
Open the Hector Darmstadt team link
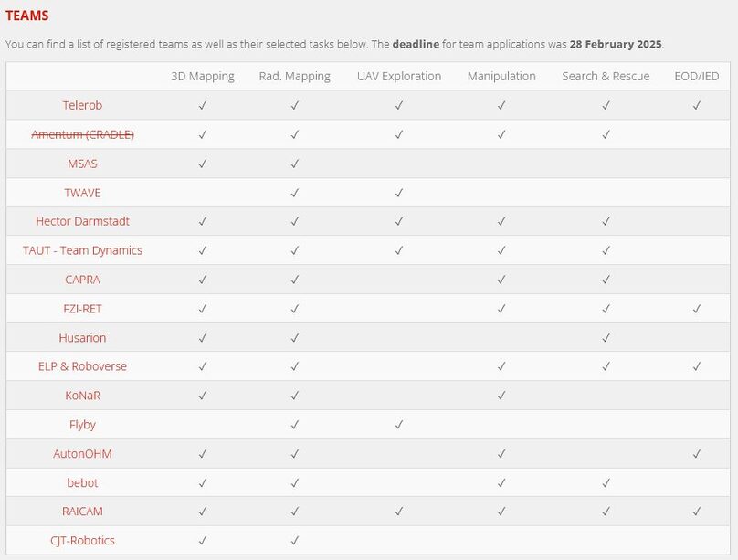click(82, 222)
